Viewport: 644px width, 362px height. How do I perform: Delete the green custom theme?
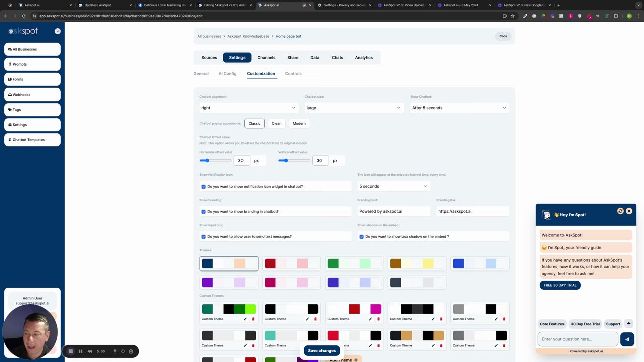pyautogui.click(x=253, y=319)
